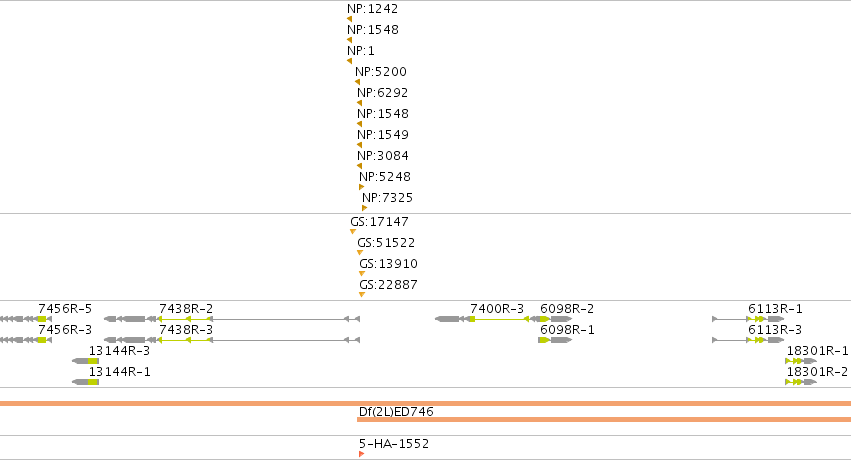This screenshot has height=460, width=851.
Task: Select the NP:3084 label
Action: [383, 156]
